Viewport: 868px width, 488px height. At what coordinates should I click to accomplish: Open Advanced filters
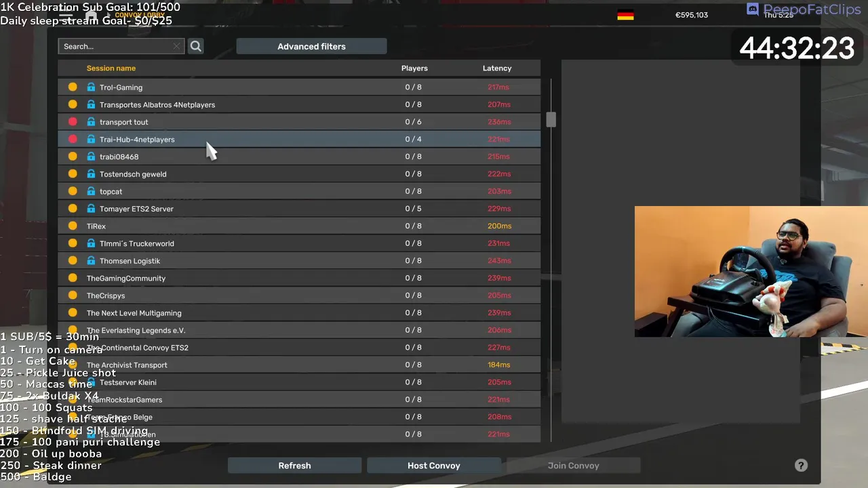pyautogui.click(x=311, y=46)
